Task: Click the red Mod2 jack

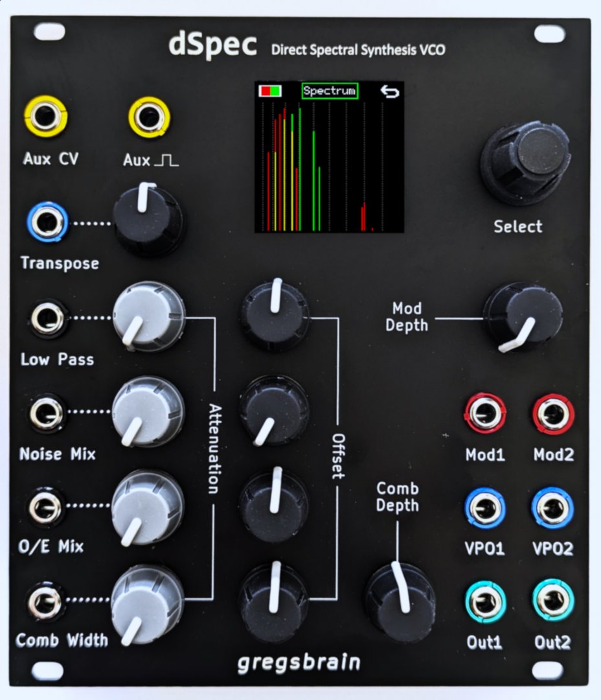Action: click(553, 414)
